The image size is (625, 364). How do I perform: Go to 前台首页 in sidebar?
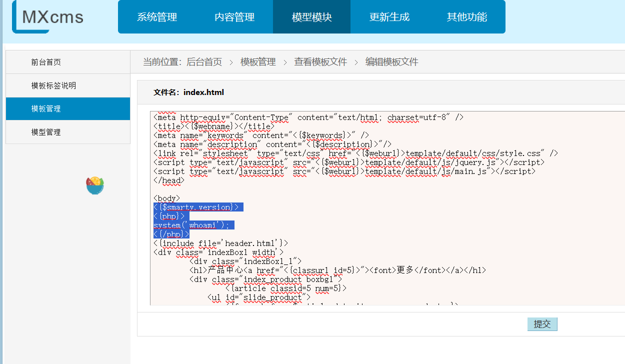click(68, 62)
